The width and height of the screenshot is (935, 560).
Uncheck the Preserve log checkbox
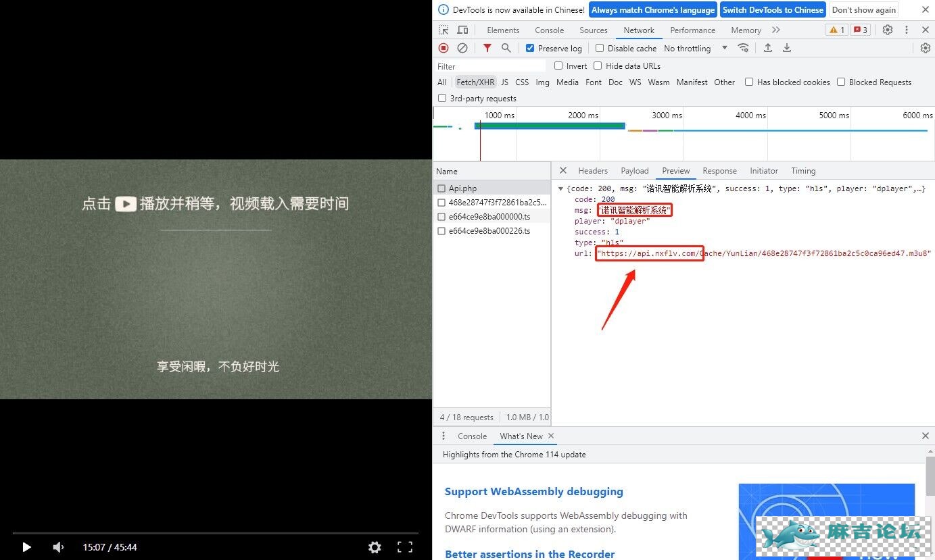[530, 48]
